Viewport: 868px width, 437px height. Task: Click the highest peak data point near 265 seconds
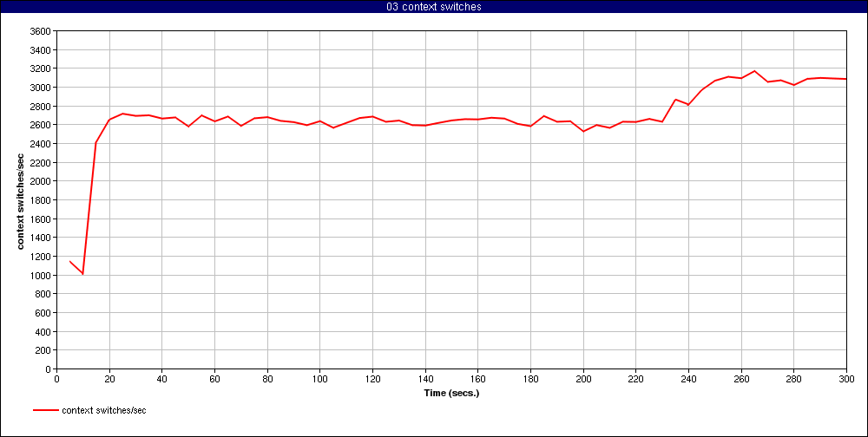754,71
